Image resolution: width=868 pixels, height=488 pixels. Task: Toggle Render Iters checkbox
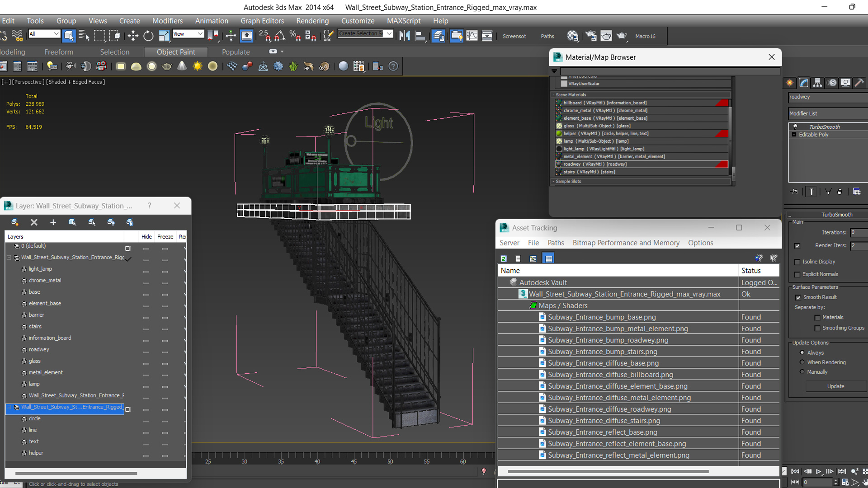pyautogui.click(x=797, y=246)
